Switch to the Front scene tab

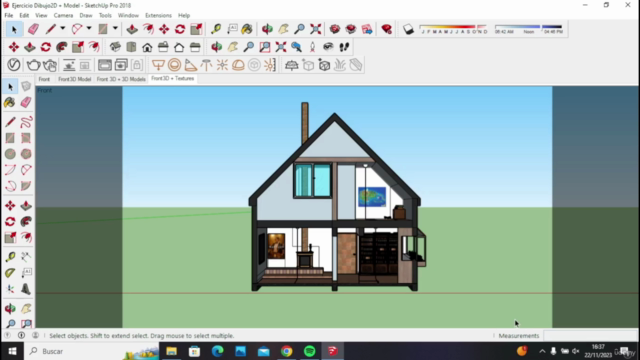44,79
